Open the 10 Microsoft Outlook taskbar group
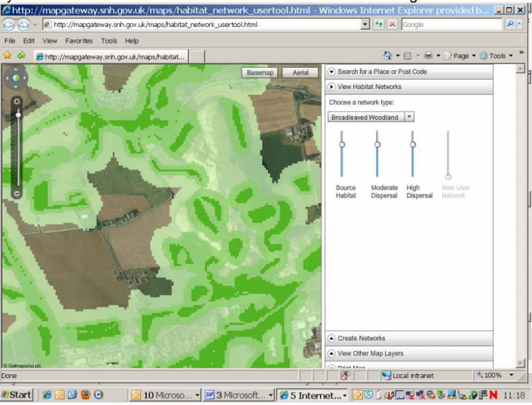 (x=165, y=395)
